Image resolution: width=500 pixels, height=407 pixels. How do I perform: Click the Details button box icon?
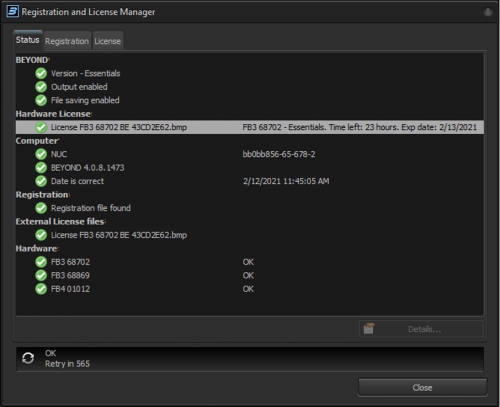[x=369, y=329]
